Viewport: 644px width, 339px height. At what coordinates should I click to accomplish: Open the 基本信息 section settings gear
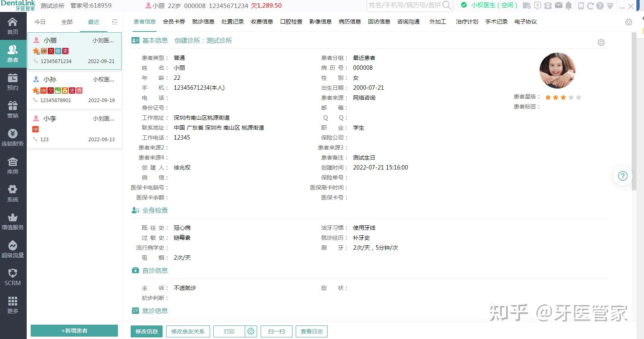(601, 42)
